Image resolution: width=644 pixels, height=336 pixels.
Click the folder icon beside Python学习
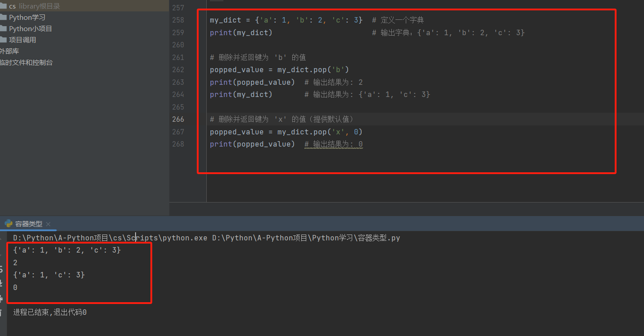(3, 17)
